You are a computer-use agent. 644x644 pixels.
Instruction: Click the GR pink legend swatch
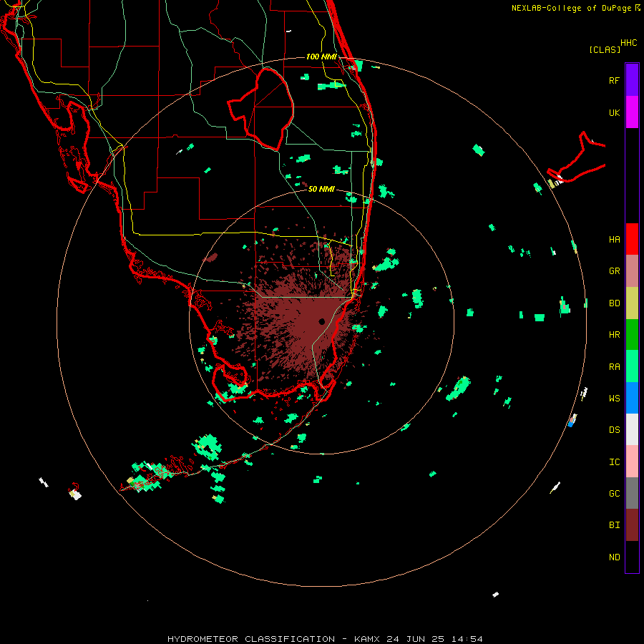coord(632,271)
